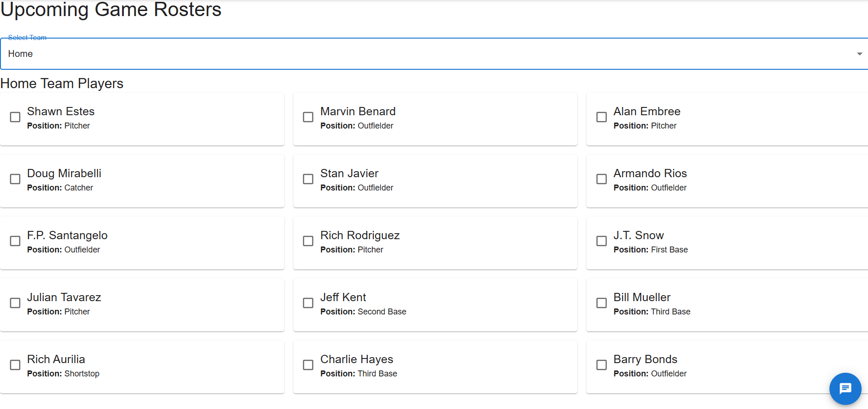Toggle Doug Mirabelli's checkbox
The height and width of the screenshot is (409, 868).
pyautogui.click(x=15, y=179)
